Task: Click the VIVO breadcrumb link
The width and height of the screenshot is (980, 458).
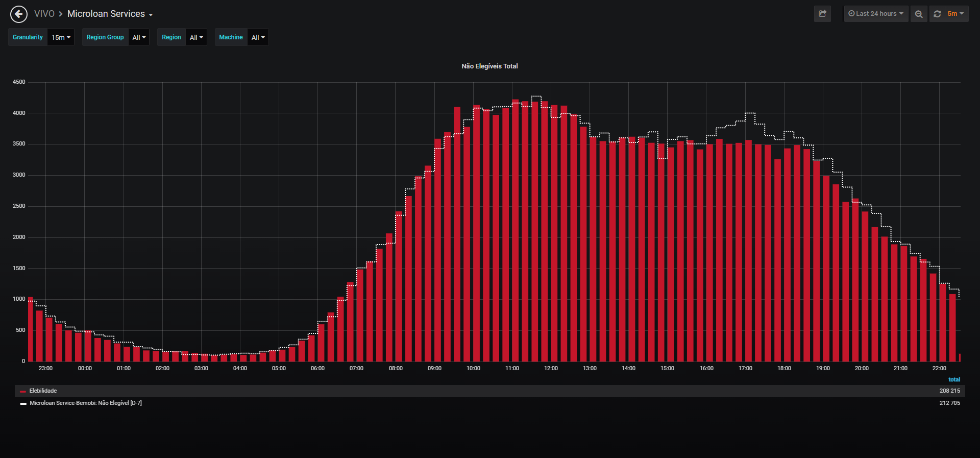Action: click(x=44, y=14)
